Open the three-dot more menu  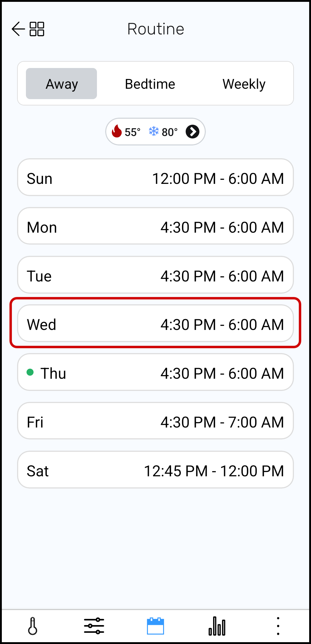click(278, 626)
